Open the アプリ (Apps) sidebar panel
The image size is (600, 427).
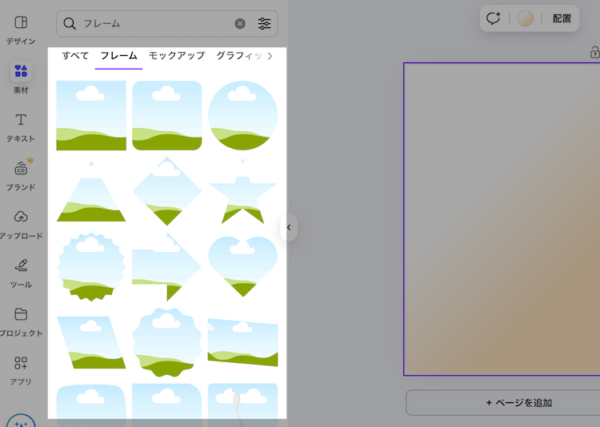click(x=21, y=370)
